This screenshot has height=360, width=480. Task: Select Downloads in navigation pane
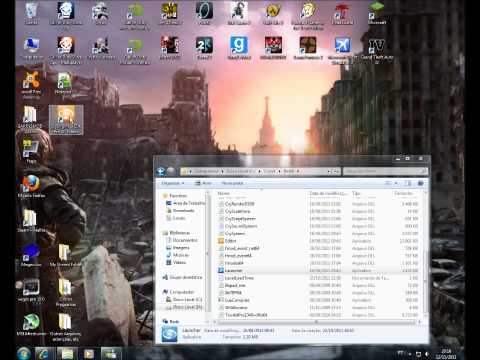tap(180, 211)
